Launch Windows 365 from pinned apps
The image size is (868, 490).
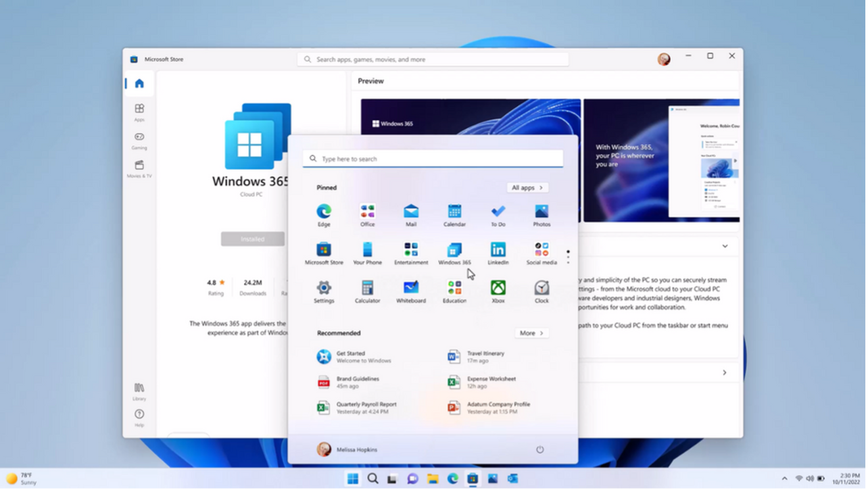tap(454, 253)
